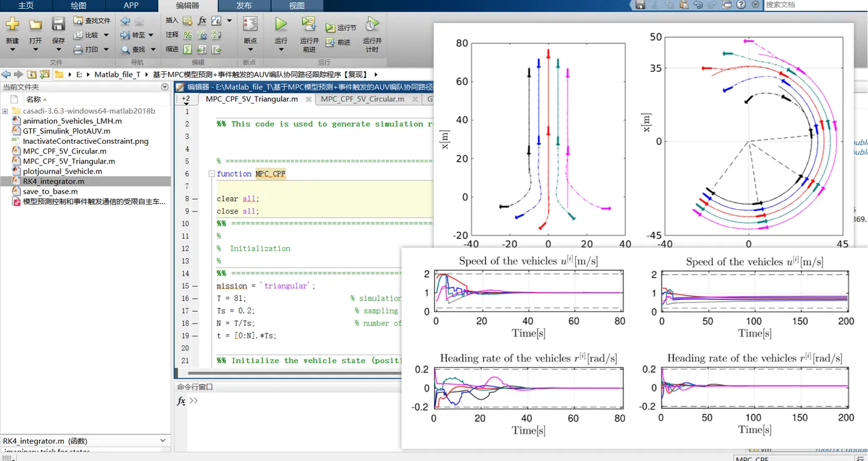Open the 当前文件夹 panel actions menu button
This screenshot has width=868, height=461.
point(164,87)
